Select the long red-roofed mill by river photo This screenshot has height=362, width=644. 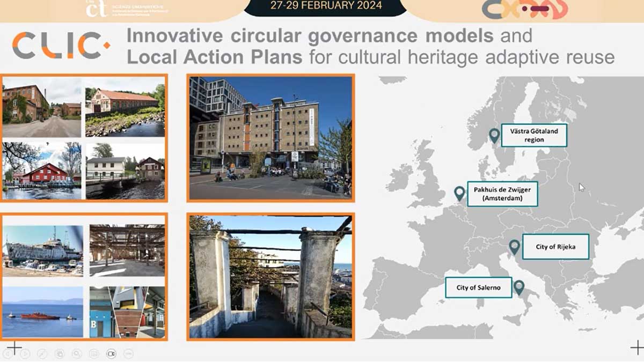[125, 107]
